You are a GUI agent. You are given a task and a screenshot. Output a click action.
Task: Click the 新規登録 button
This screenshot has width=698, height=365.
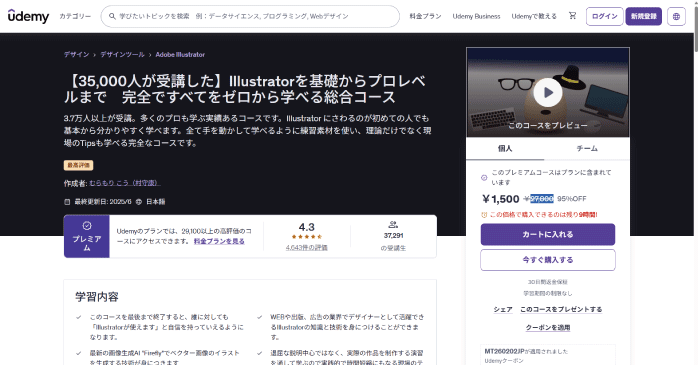pos(644,16)
